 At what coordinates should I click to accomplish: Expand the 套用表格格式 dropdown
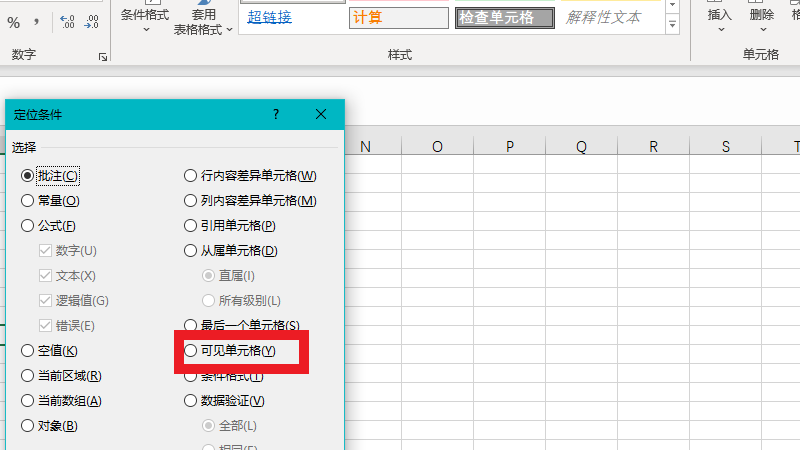[203, 22]
